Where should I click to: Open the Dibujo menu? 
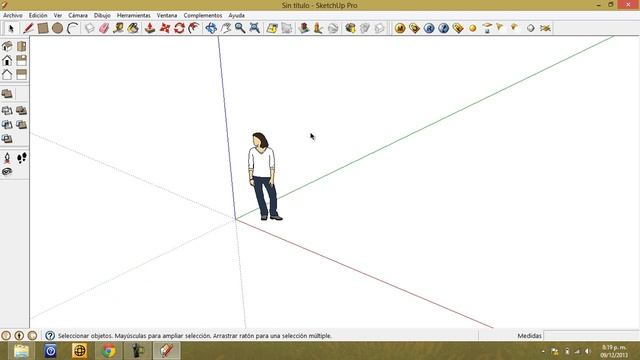point(102,16)
